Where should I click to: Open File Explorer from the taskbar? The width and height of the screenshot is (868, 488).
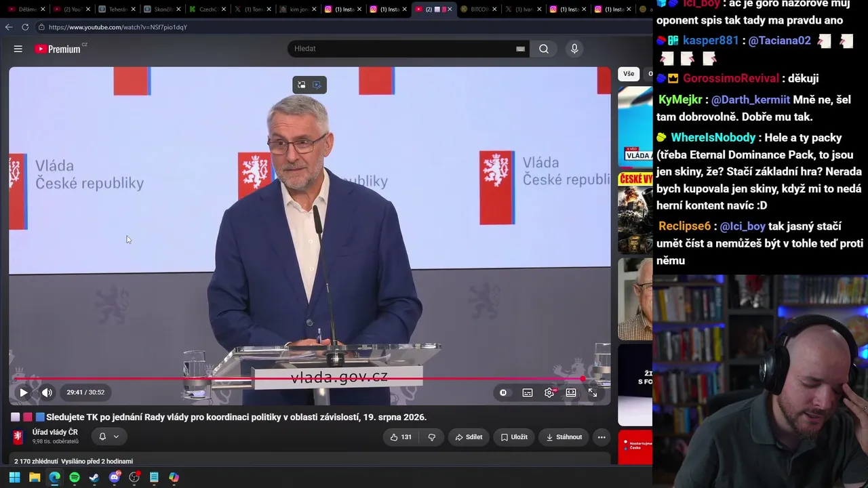[35, 477]
